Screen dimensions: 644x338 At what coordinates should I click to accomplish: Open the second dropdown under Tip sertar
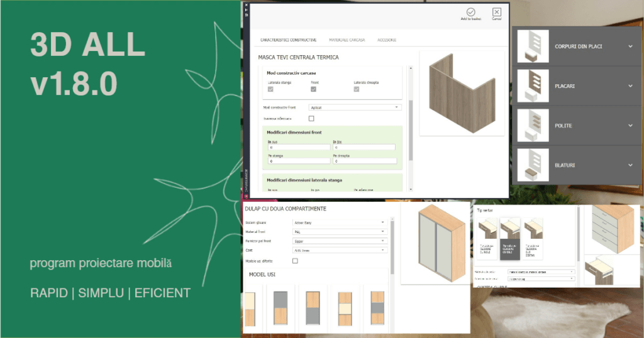point(541,279)
